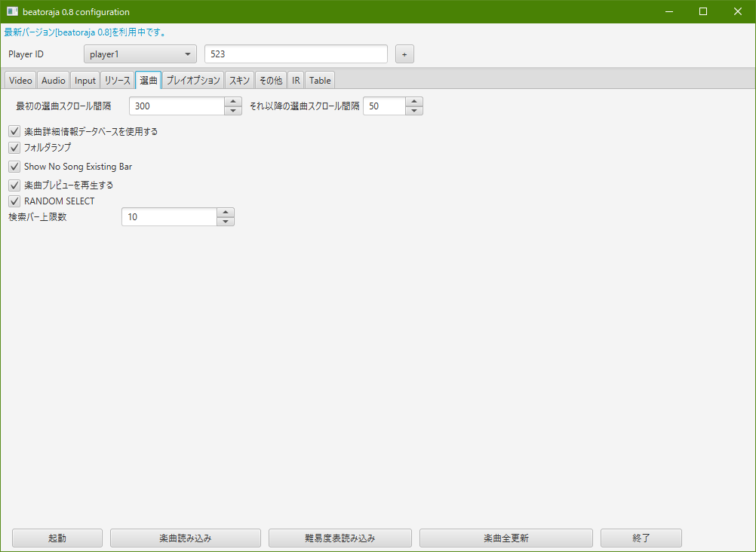
Task: Minimize the beatoraja configuration window
Action: 669,11
